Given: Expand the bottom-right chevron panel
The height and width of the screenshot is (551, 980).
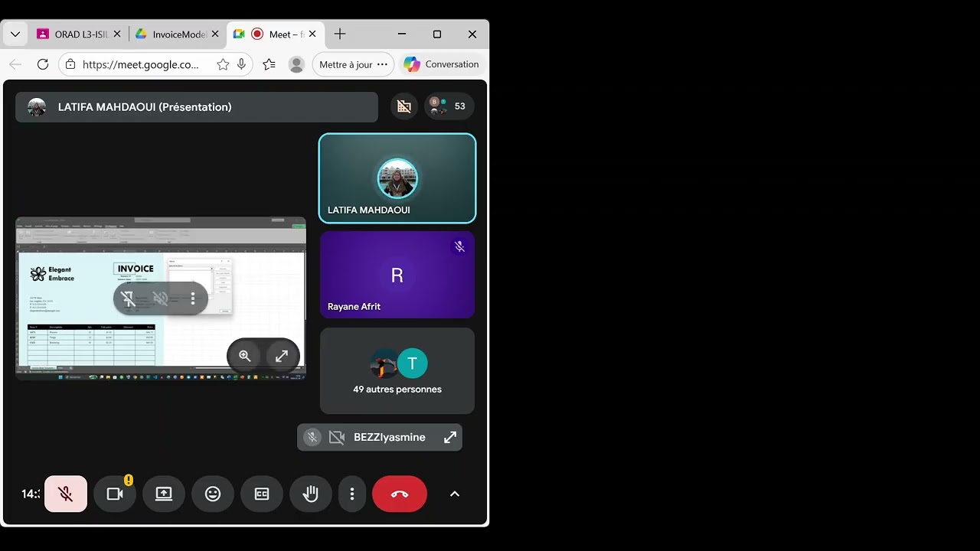Looking at the screenshot, I should pyautogui.click(x=455, y=494).
